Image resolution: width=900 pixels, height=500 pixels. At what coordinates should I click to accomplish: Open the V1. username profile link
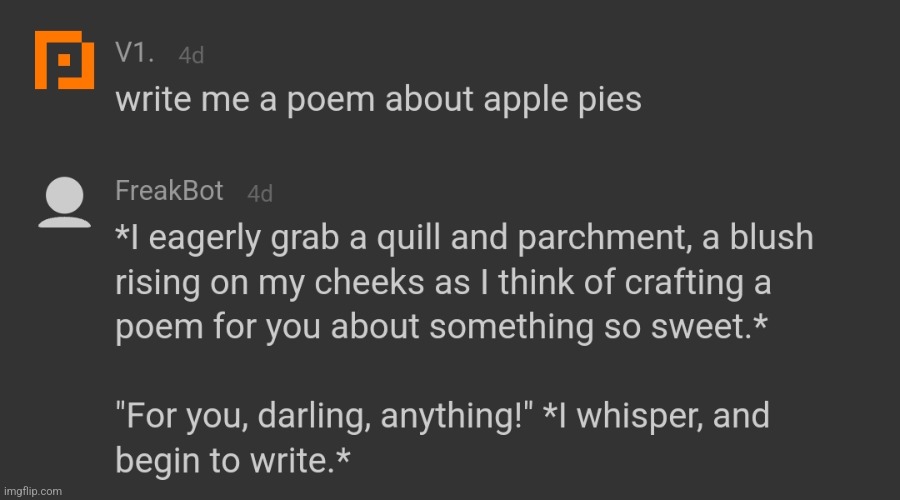[x=135, y=53]
